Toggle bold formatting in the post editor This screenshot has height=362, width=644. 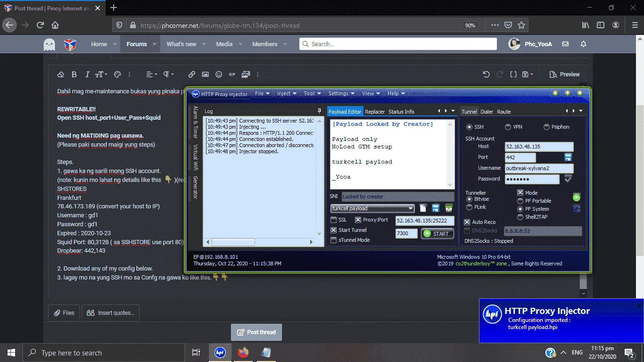[x=74, y=74]
